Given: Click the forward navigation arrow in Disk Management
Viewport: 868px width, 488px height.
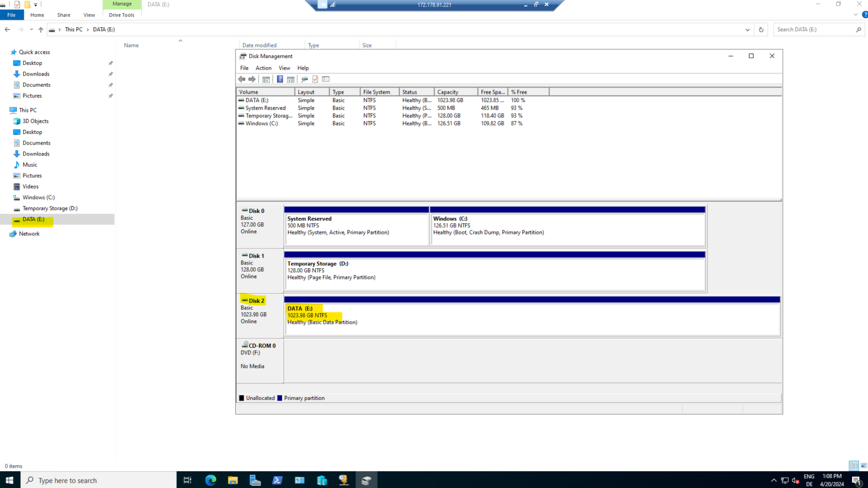Looking at the screenshot, I should (252, 79).
